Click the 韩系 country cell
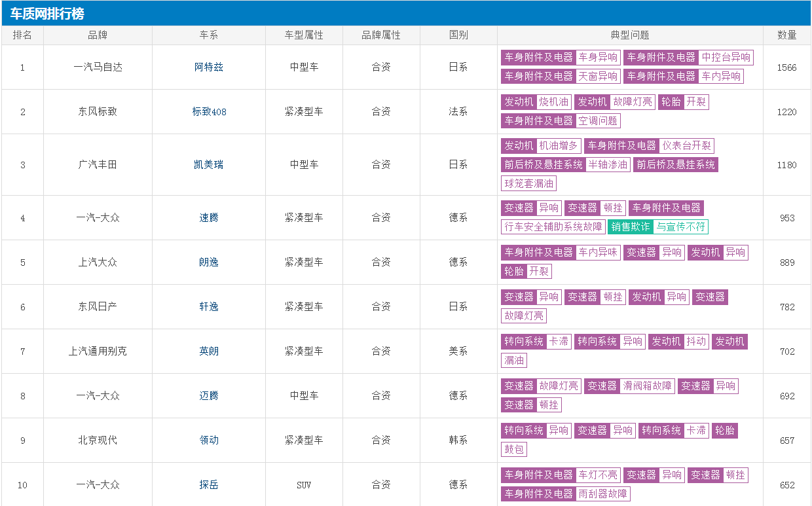Image resolution: width=812 pixels, height=506 pixels. (458, 440)
